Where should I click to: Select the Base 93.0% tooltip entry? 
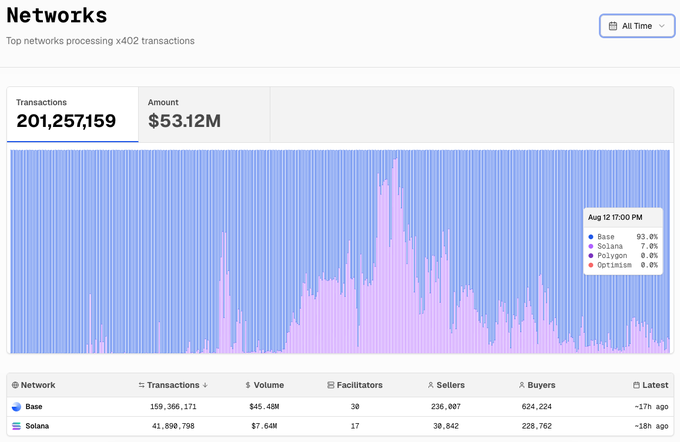pyautogui.click(x=623, y=237)
